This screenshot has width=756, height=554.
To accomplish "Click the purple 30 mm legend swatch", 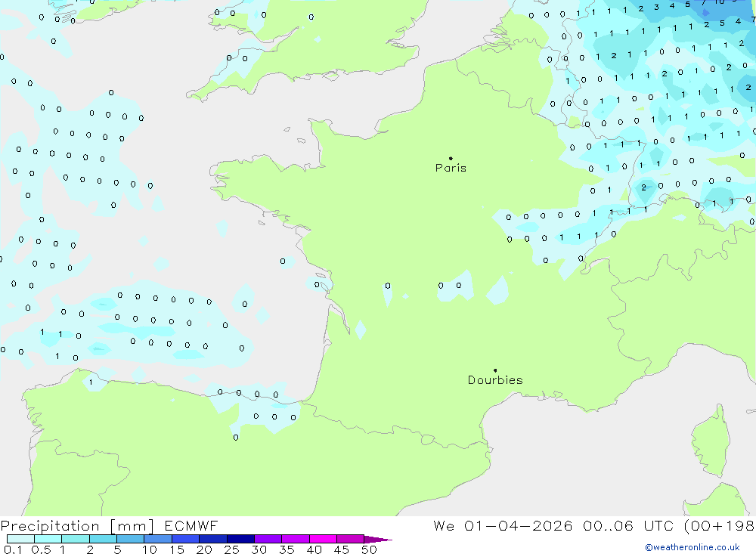I will 268,539.
